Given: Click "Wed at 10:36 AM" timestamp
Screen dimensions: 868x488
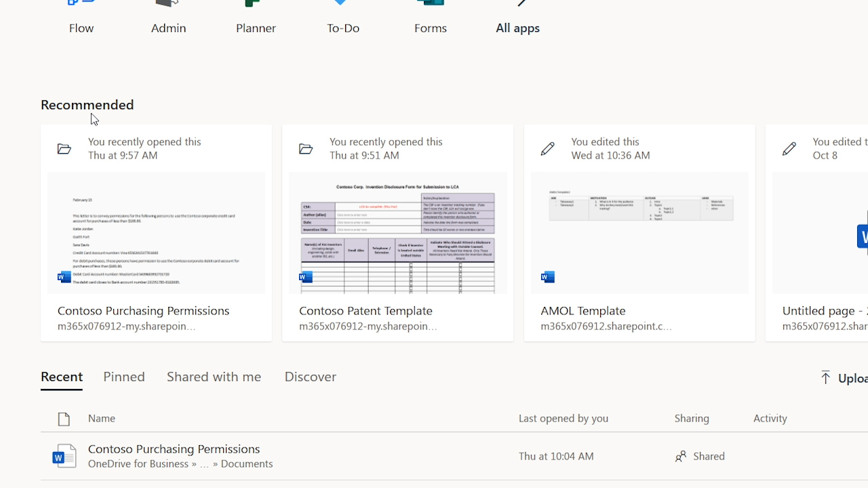Looking at the screenshot, I should 610,155.
